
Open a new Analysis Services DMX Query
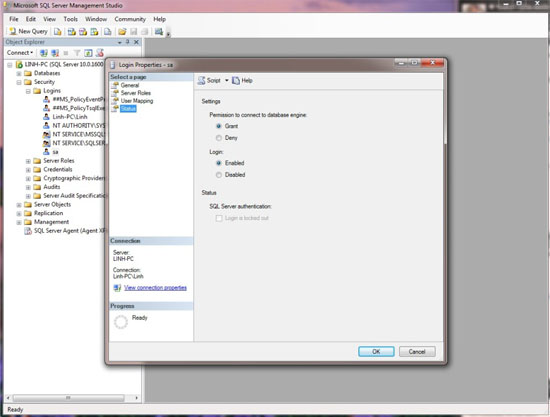(83, 32)
